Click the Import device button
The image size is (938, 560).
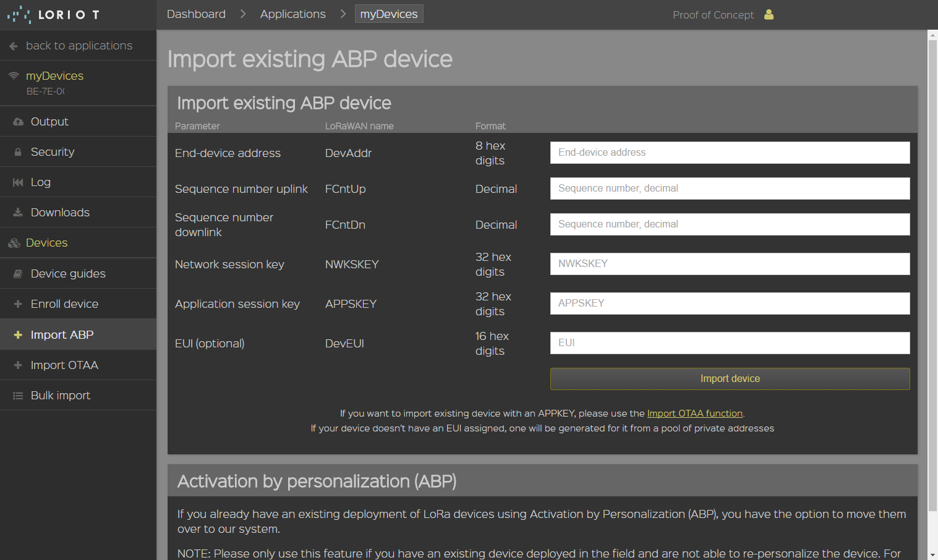point(730,379)
